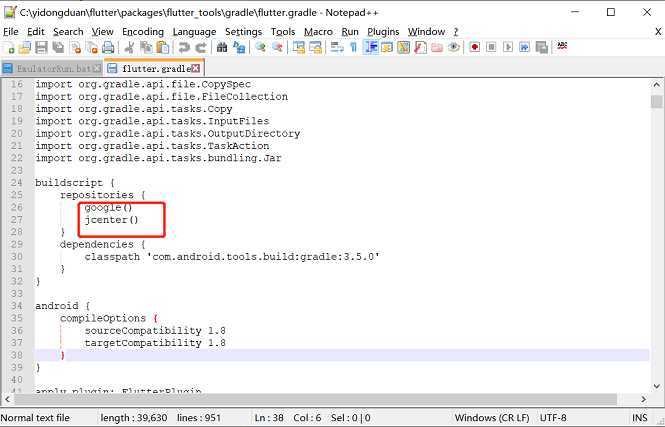Click the horizontal scrollbar right arrow
665x427 pixels.
pyautogui.click(x=644, y=399)
